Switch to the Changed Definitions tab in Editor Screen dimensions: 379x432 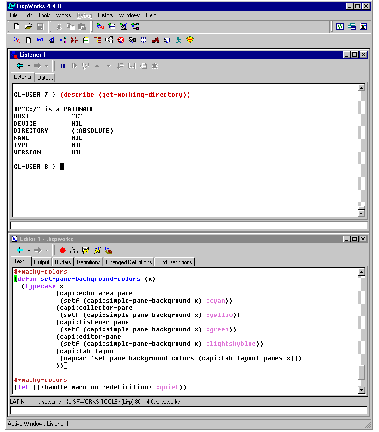[128, 262]
